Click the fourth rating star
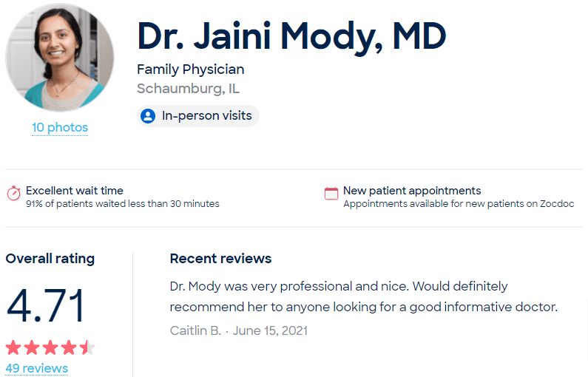 [x=69, y=347]
